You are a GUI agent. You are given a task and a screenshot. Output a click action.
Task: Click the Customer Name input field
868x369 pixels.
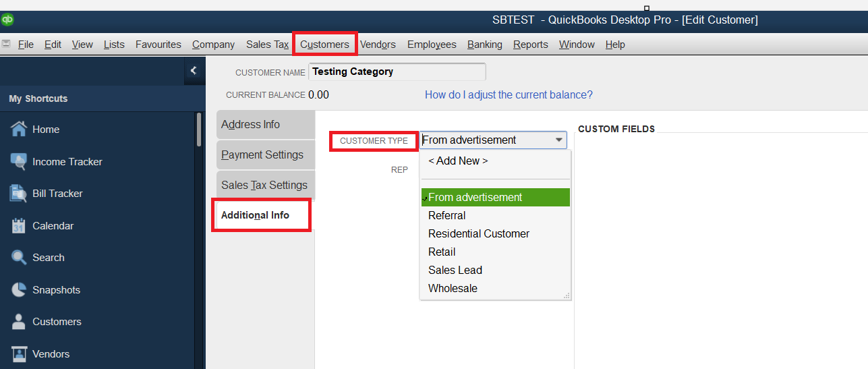(x=397, y=72)
